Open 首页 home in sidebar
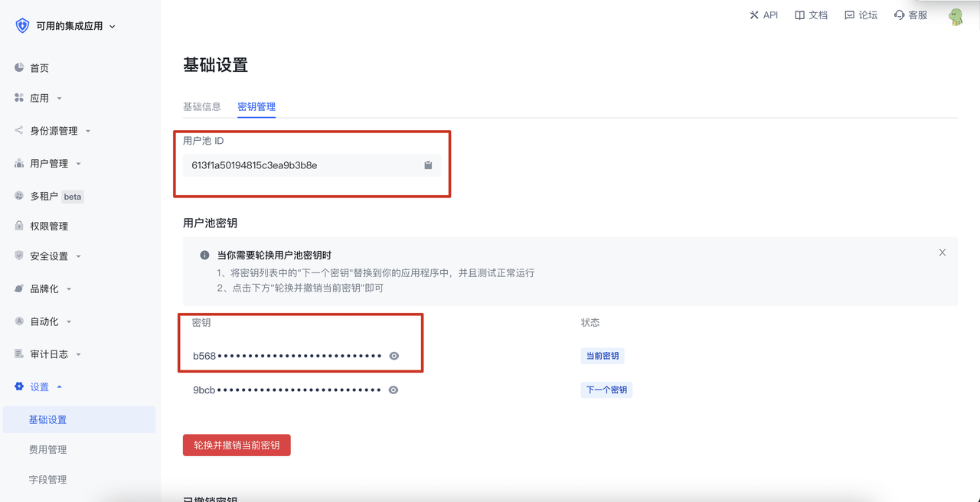 coord(39,68)
